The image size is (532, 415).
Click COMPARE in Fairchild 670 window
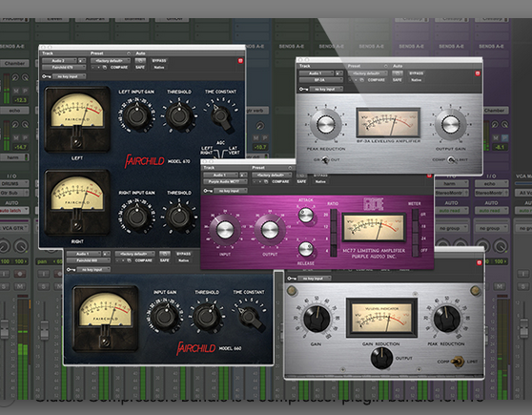(119, 67)
